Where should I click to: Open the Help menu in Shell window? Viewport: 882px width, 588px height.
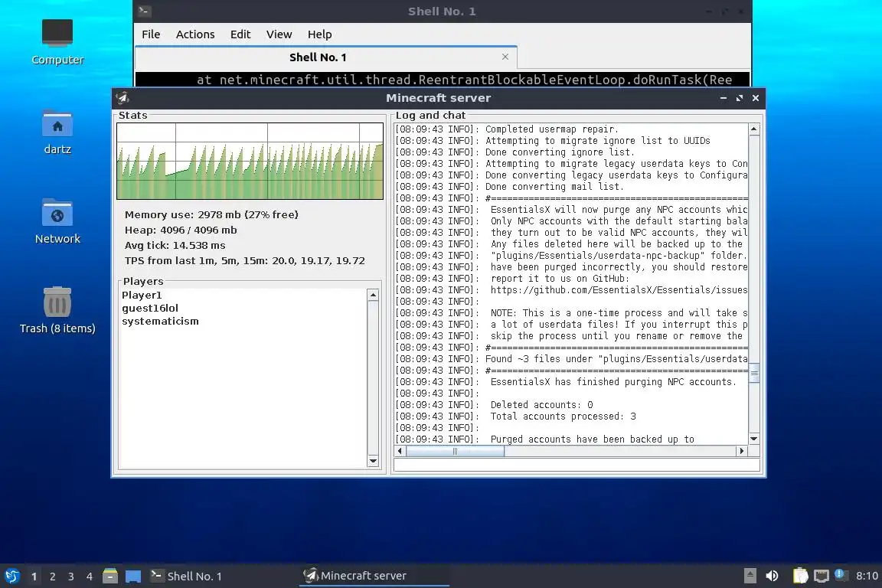[x=319, y=34]
